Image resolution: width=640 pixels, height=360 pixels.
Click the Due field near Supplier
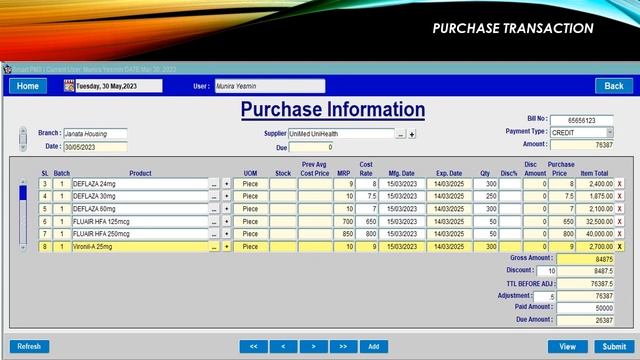click(311, 147)
